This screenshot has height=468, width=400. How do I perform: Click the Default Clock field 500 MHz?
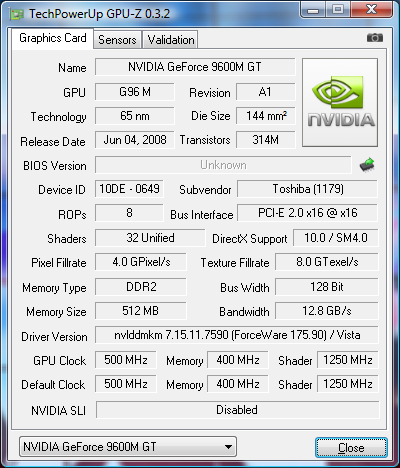tap(126, 384)
